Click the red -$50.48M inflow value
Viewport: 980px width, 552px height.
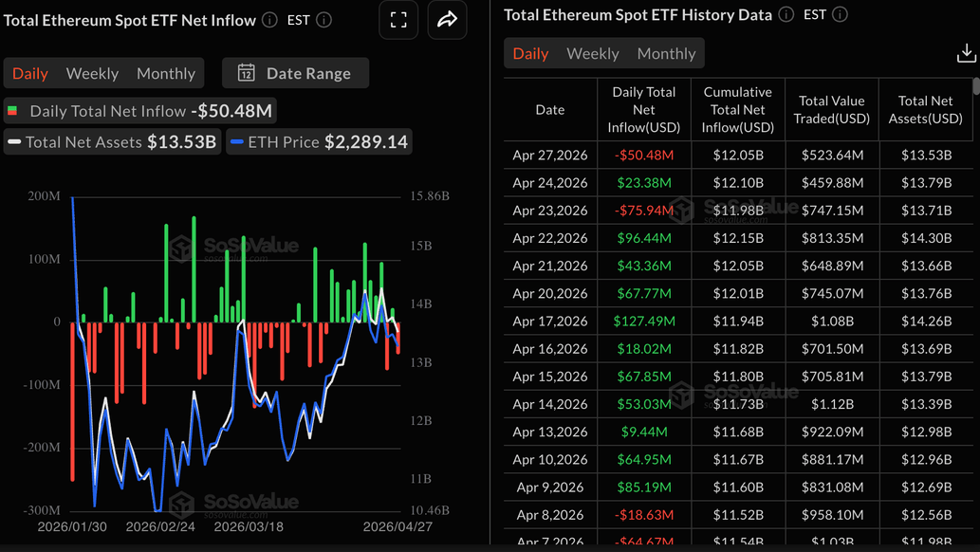click(642, 155)
